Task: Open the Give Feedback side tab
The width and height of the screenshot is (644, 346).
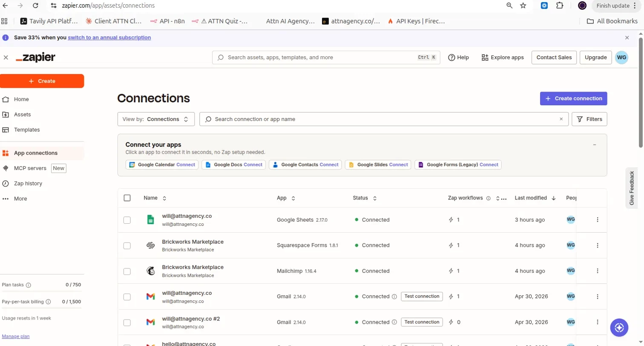Action: (632, 187)
